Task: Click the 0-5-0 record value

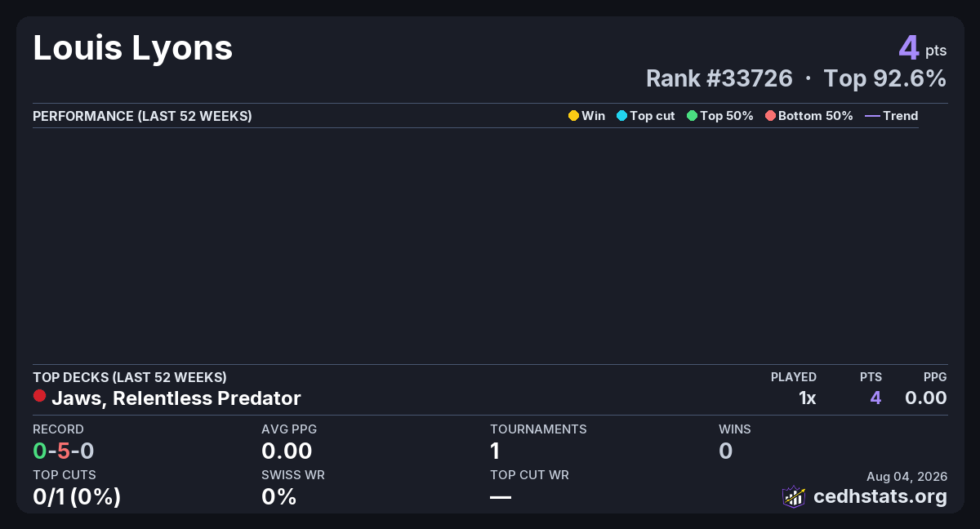Action: (64, 451)
